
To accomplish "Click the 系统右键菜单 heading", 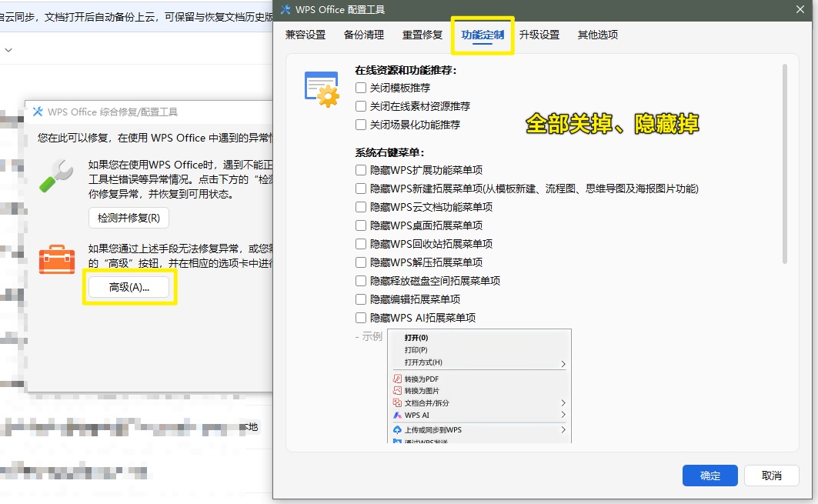I will point(389,152).
